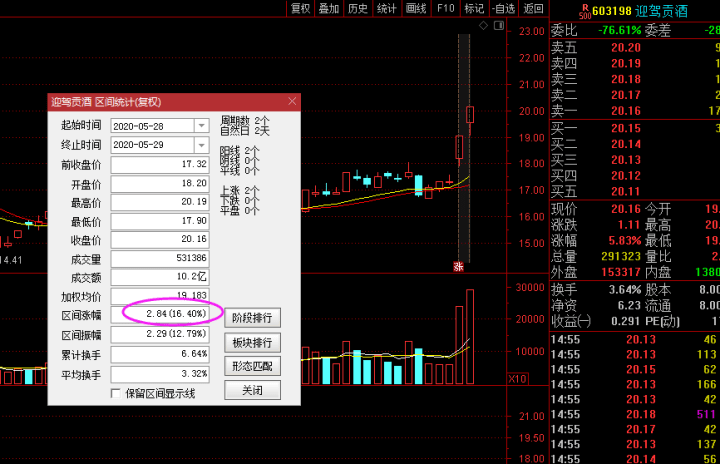This screenshot has width=720, height=464.
Task: Click the stock code 603198
Action: pyautogui.click(x=611, y=11)
